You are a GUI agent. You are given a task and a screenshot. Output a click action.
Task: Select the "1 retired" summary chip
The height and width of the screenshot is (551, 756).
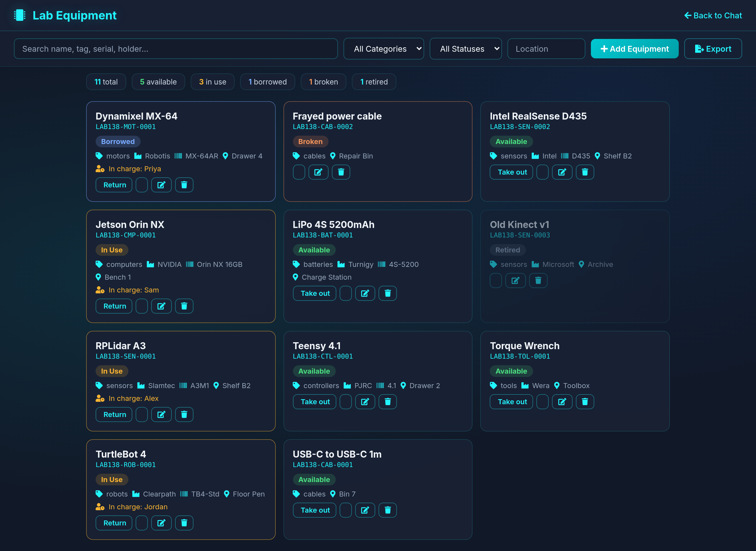pyautogui.click(x=374, y=82)
